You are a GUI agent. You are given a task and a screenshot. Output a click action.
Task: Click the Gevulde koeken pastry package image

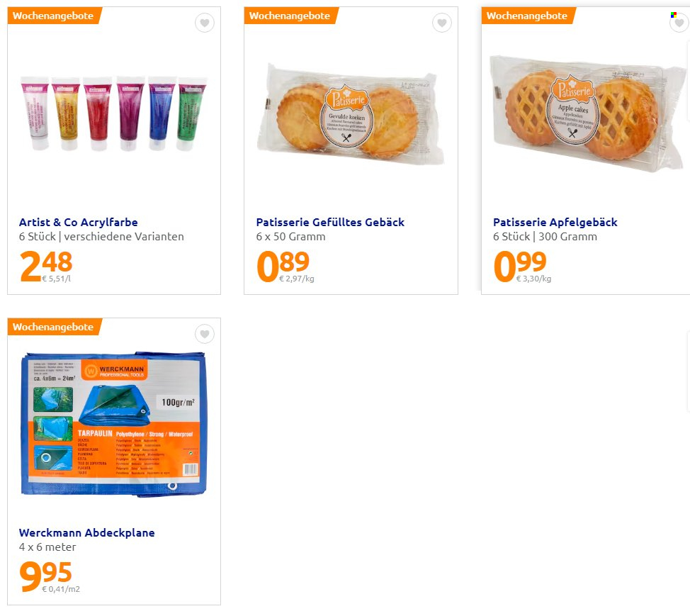point(351,116)
